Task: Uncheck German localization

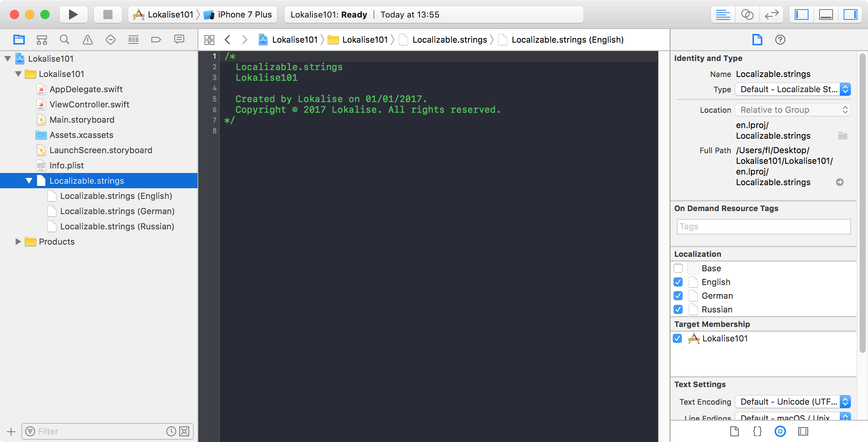Action: pyautogui.click(x=678, y=296)
